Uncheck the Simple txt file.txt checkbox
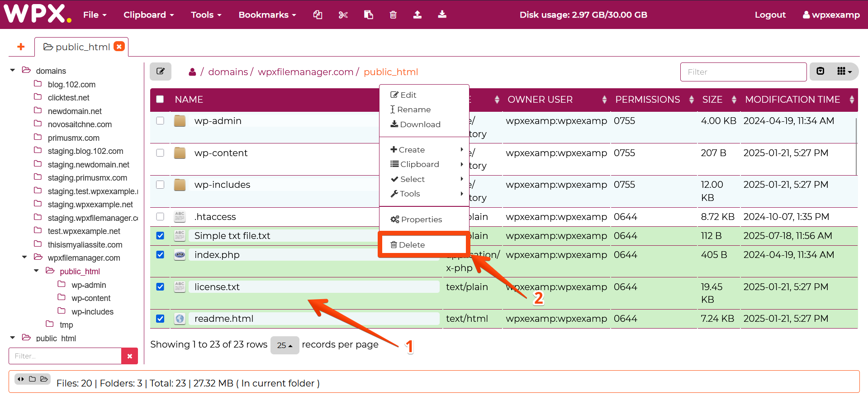Viewport: 868px width, 396px height. click(x=160, y=236)
